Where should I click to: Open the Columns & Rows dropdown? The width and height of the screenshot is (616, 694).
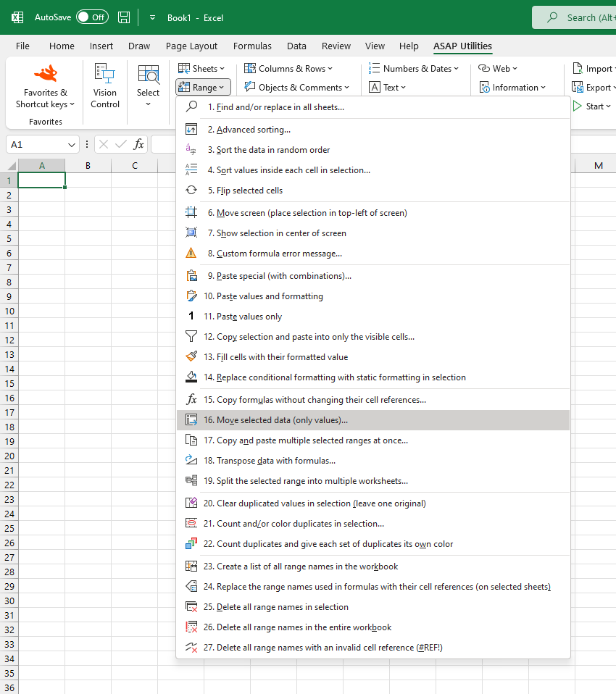pos(288,69)
